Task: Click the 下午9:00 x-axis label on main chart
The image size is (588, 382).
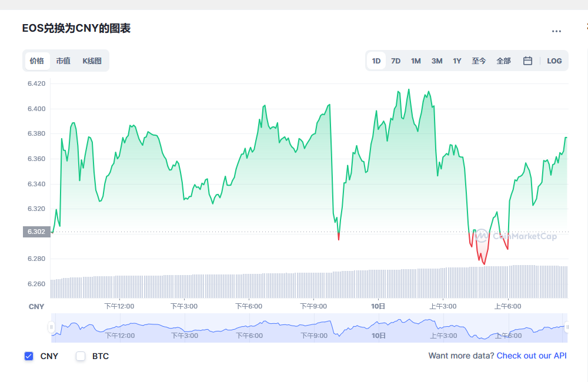Action: point(313,306)
